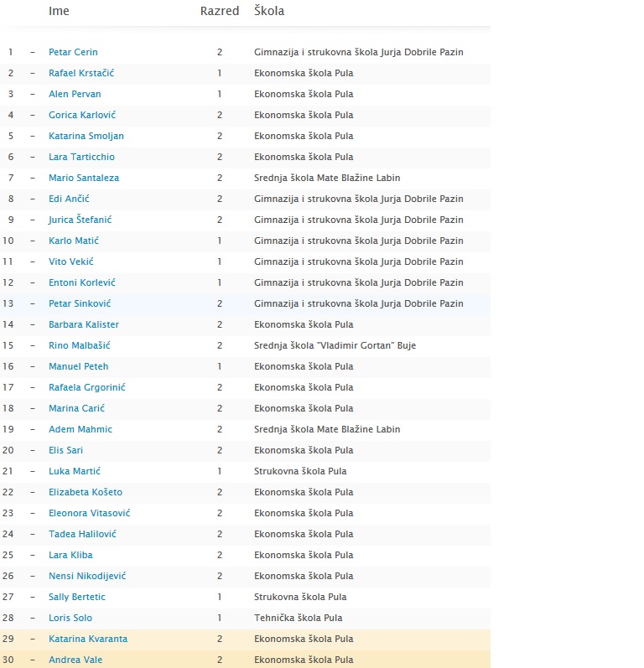Screen dimensions: 644x668
Task: Click the grade value in Loris Solo's row
Action: pos(220,618)
